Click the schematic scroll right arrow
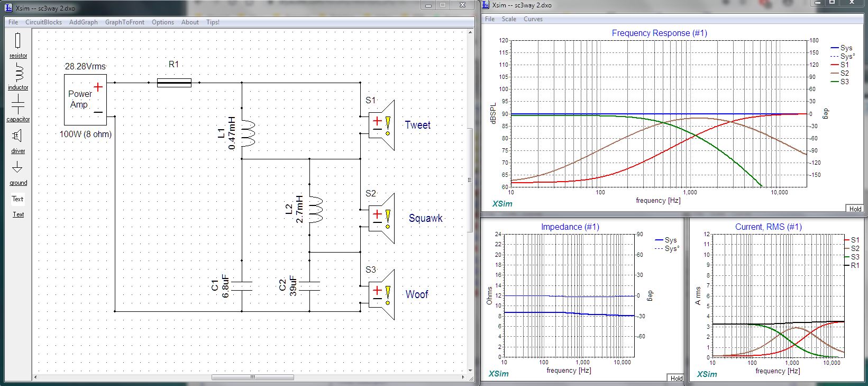 [463, 378]
